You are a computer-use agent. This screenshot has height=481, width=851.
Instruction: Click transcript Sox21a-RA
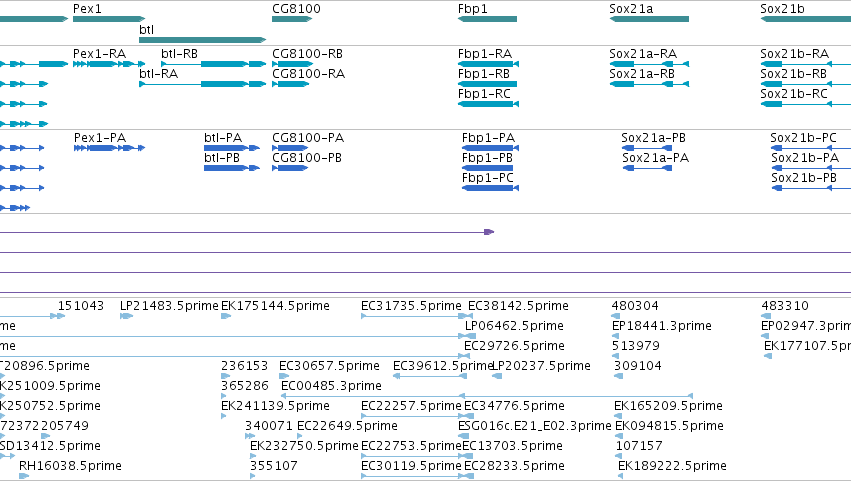[643, 54]
